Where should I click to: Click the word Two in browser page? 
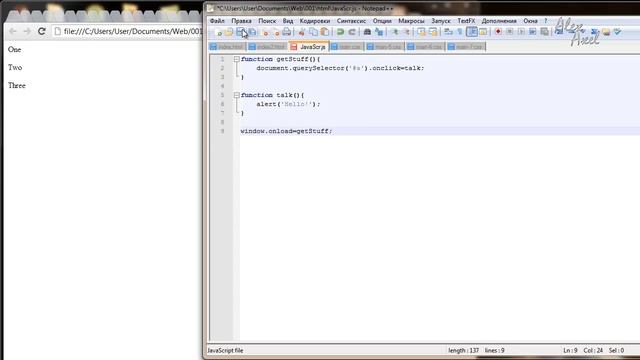click(15, 67)
